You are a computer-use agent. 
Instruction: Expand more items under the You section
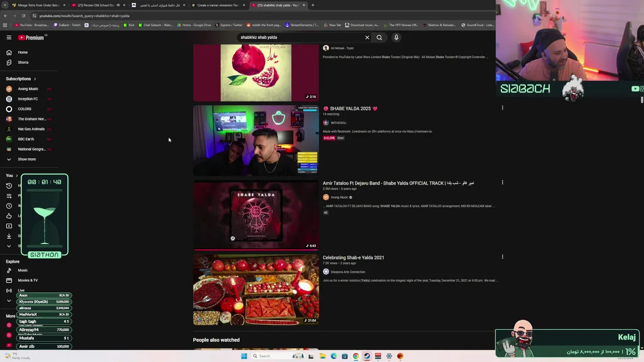(x=9, y=246)
